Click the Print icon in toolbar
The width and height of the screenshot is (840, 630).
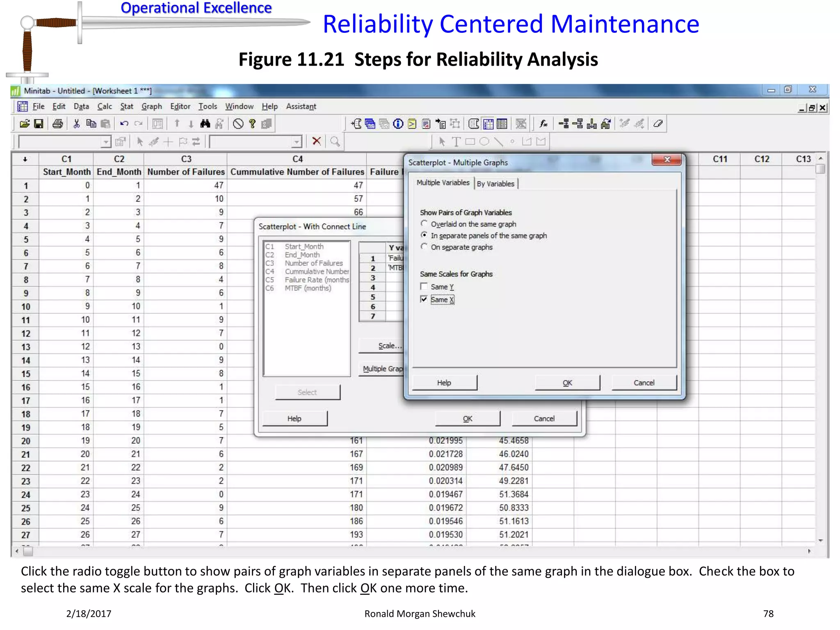58,123
